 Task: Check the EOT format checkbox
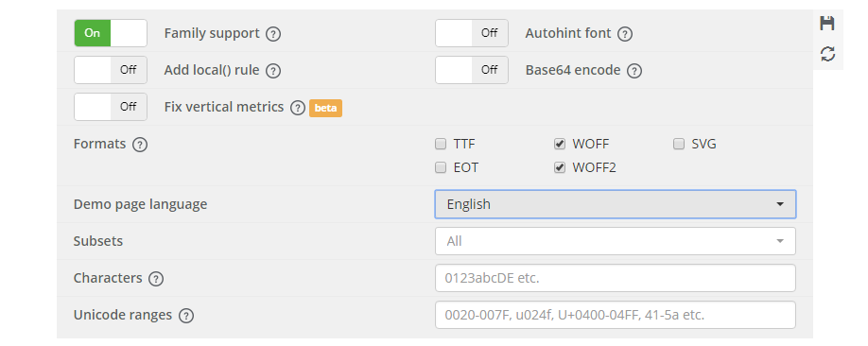tap(441, 167)
